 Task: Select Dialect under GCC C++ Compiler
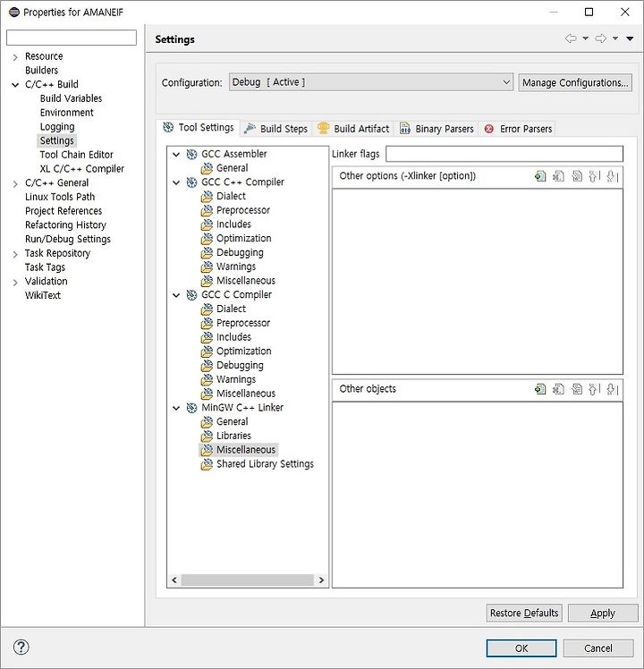231,196
